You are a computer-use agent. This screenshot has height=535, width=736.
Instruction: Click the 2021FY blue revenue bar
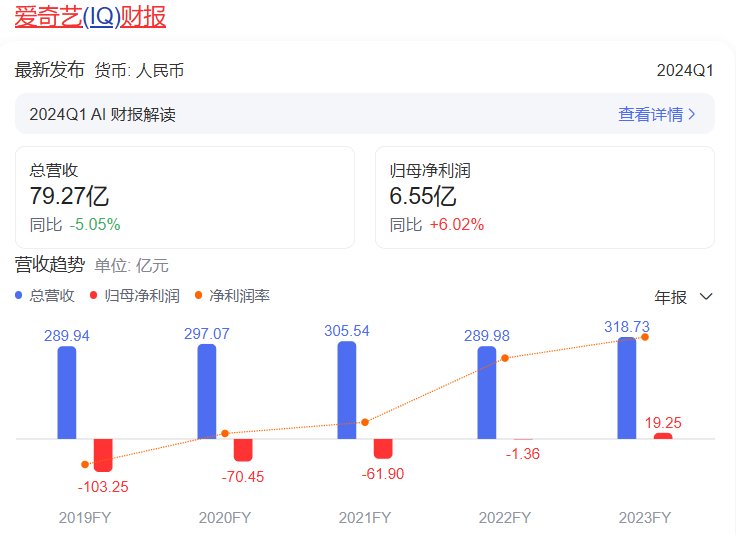(x=347, y=390)
